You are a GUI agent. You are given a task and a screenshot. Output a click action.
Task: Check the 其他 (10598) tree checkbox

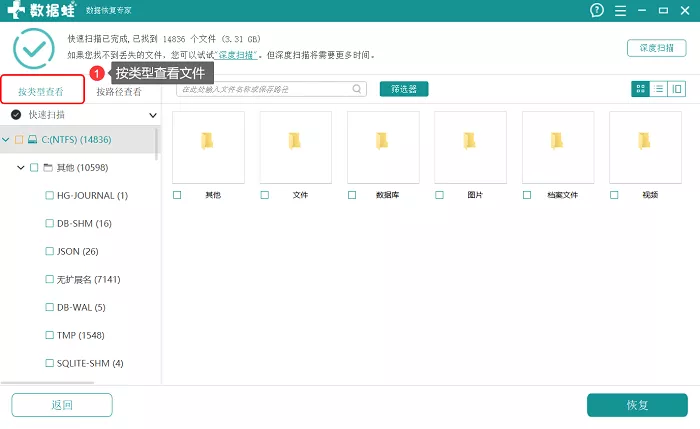34,168
